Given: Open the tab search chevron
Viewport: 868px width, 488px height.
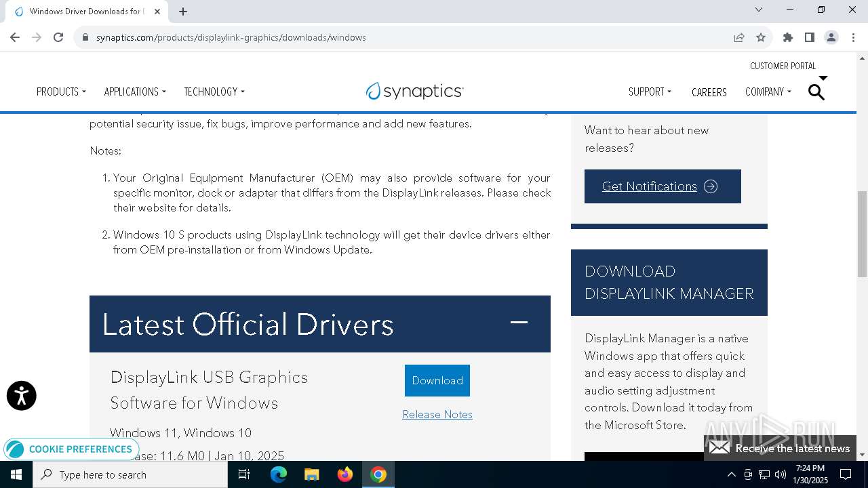Looking at the screenshot, I should 759,9.
